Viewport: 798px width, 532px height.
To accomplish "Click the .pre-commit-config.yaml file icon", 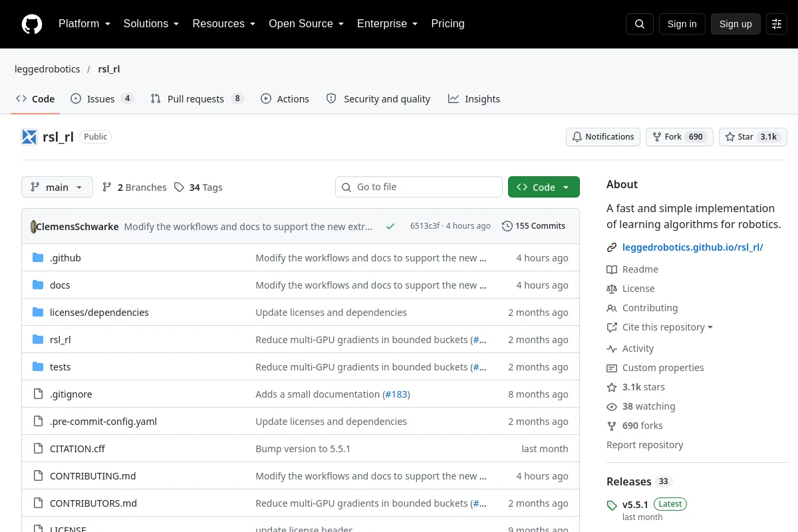I will coord(38,422).
